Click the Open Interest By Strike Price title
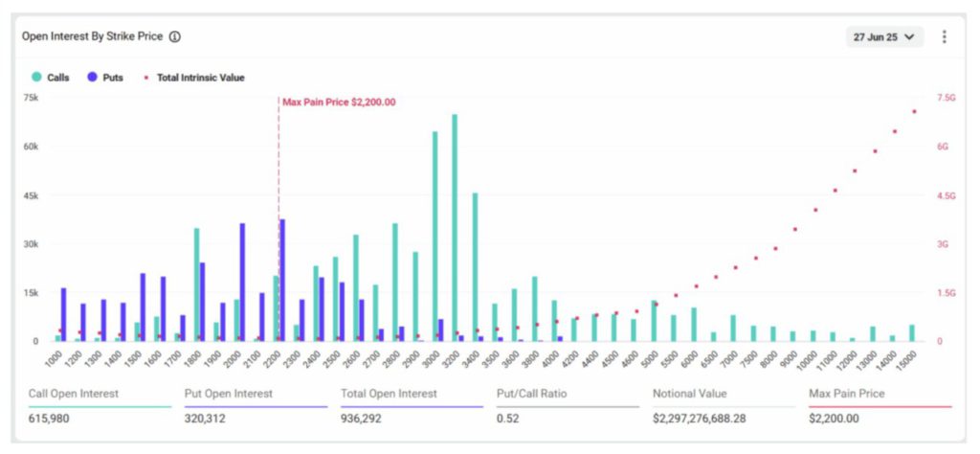 tap(94, 36)
